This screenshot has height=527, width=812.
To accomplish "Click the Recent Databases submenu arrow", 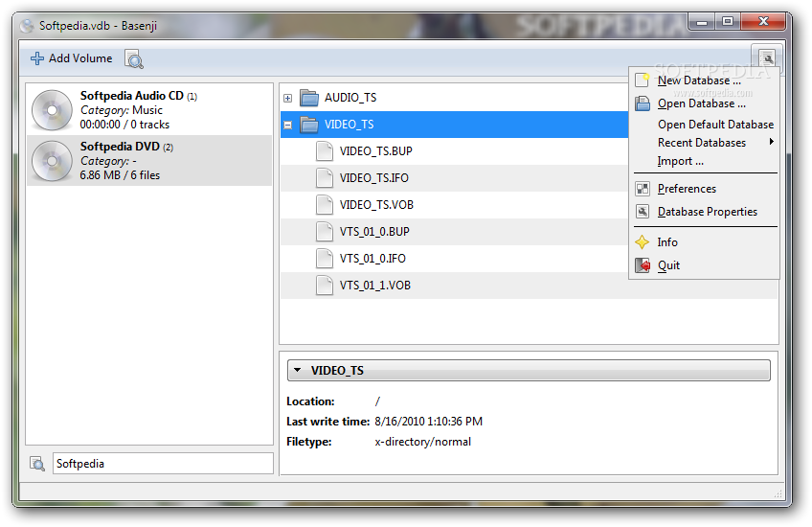I will point(771,142).
